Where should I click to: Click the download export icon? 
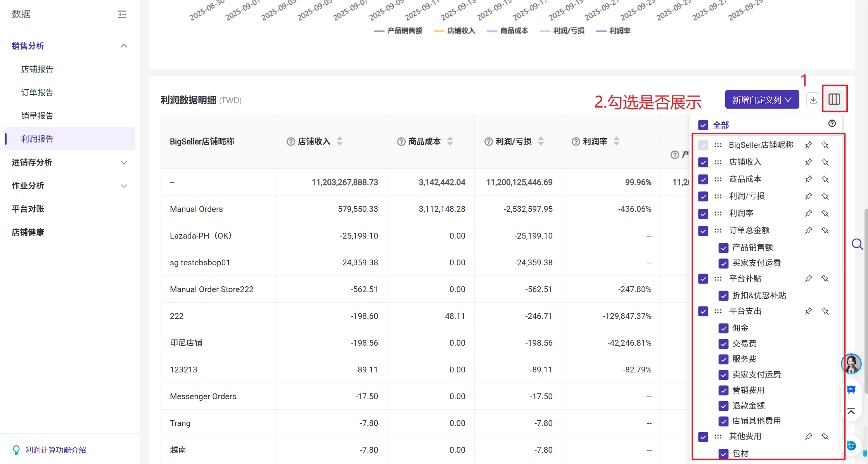click(x=813, y=100)
